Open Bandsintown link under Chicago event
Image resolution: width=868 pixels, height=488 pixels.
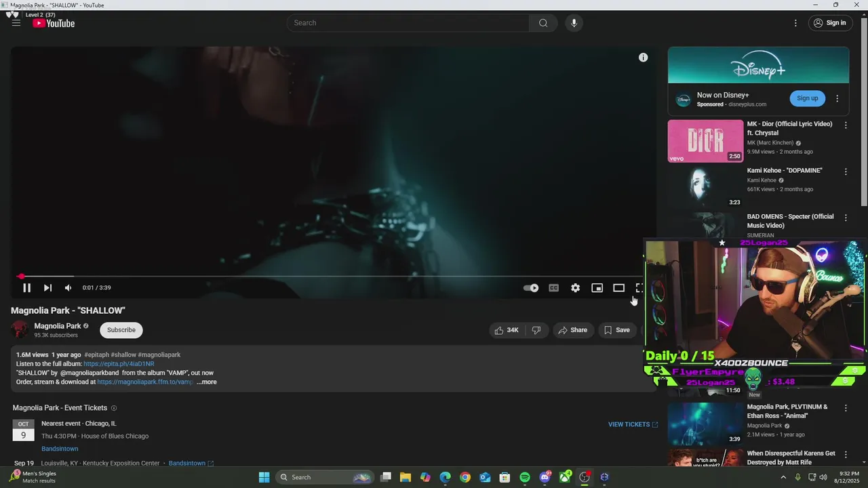point(60,449)
